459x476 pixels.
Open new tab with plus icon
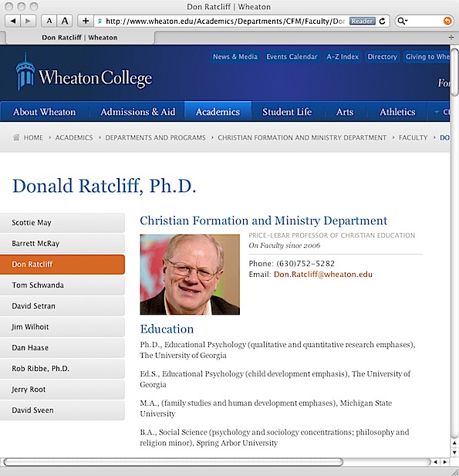click(451, 37)
